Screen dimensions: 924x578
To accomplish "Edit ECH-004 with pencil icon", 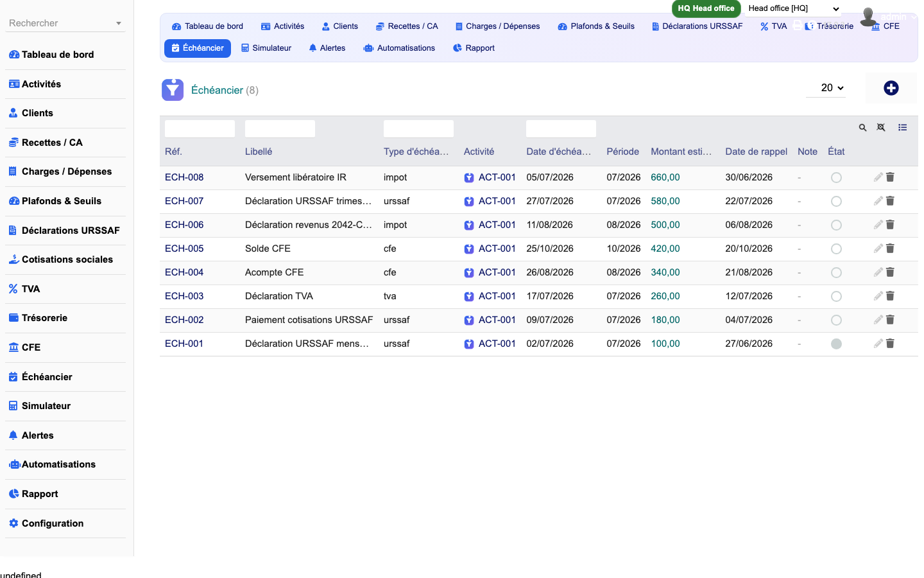I will pyautogui.click(x=878, y=272).
